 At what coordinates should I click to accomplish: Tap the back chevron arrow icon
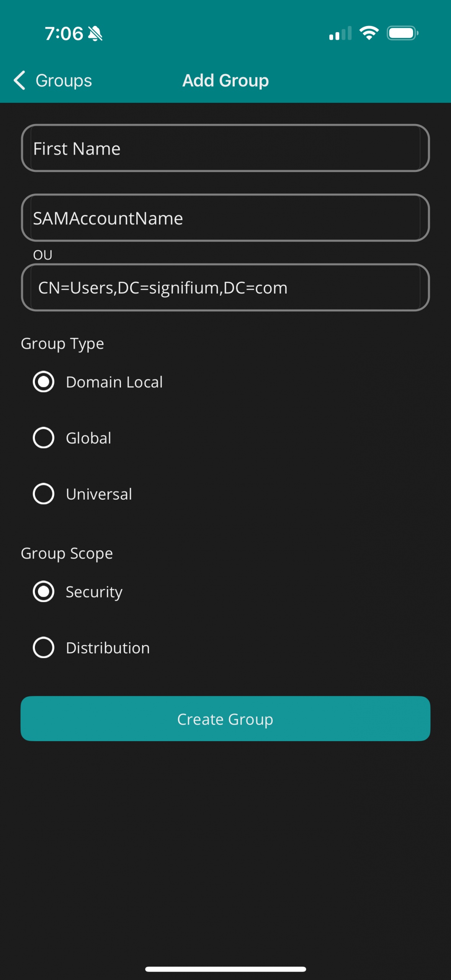[20, 80]
